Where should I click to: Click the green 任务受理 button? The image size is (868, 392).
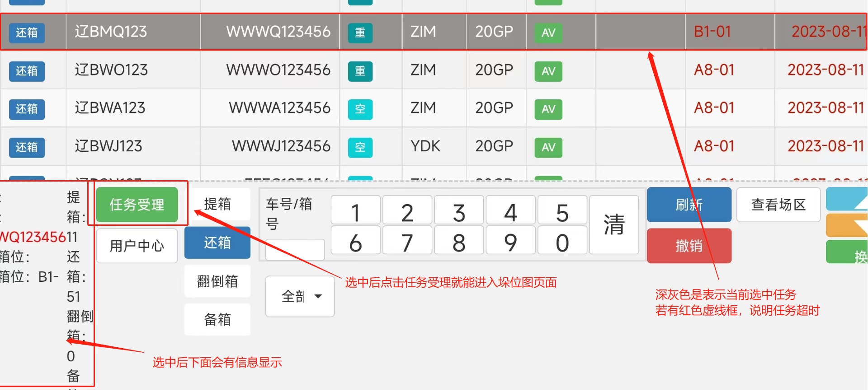pos(137,205)
